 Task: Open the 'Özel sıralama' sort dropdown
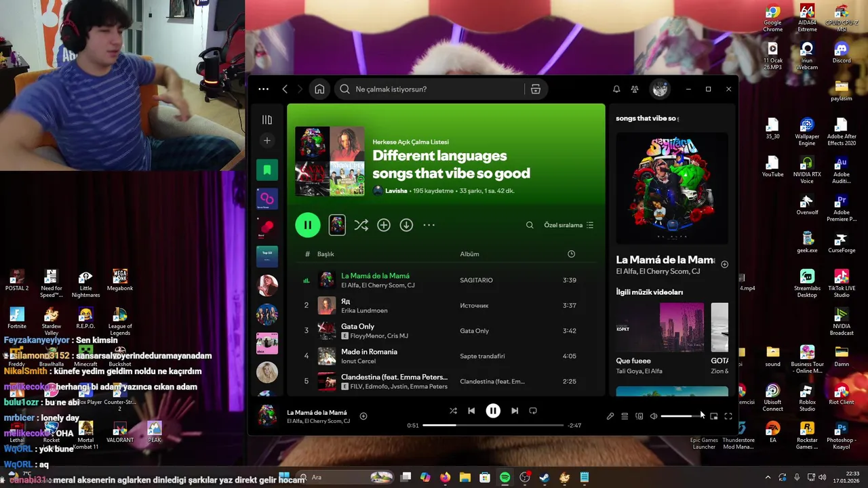tap(568, 225)
